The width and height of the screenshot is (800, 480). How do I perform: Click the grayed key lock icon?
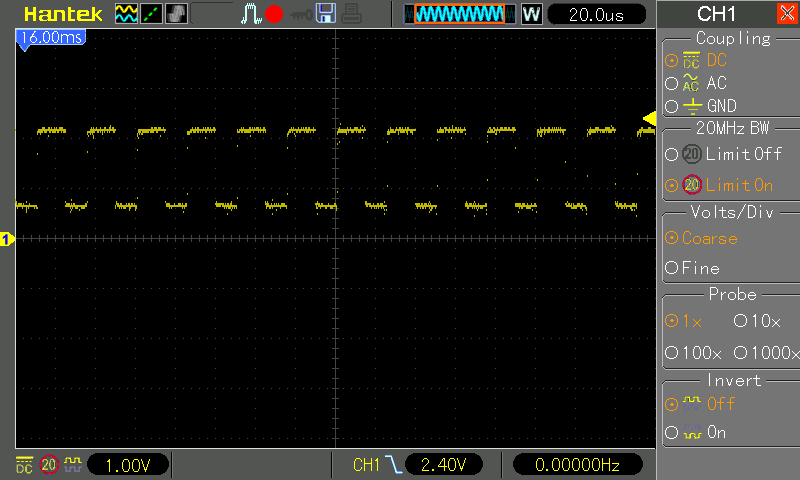pos(301,15)
